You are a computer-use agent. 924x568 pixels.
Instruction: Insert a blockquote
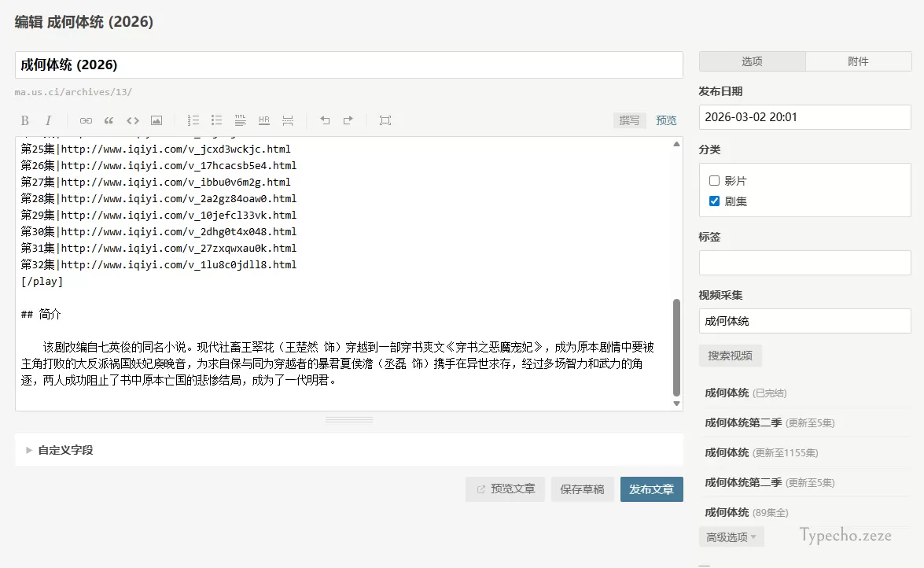click(x=109, y=120)
